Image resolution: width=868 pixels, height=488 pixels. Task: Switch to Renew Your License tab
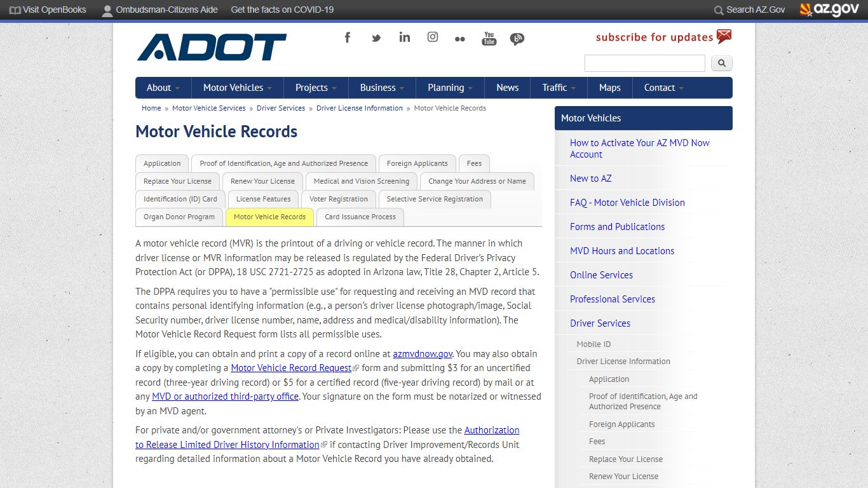[262, 181]
